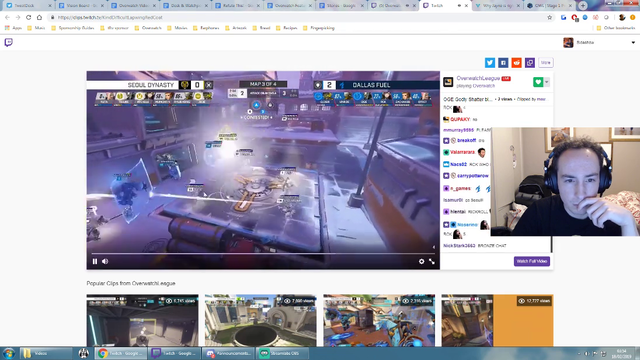Click the browser back arrow
This screenshot has width=640, height=360.
pos(7,18)
